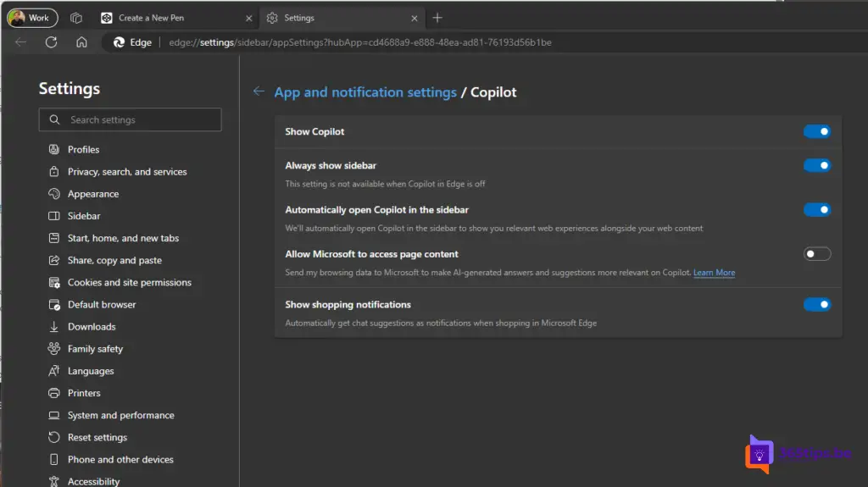Toggle Show shopping notifications off

pos(816,305)
